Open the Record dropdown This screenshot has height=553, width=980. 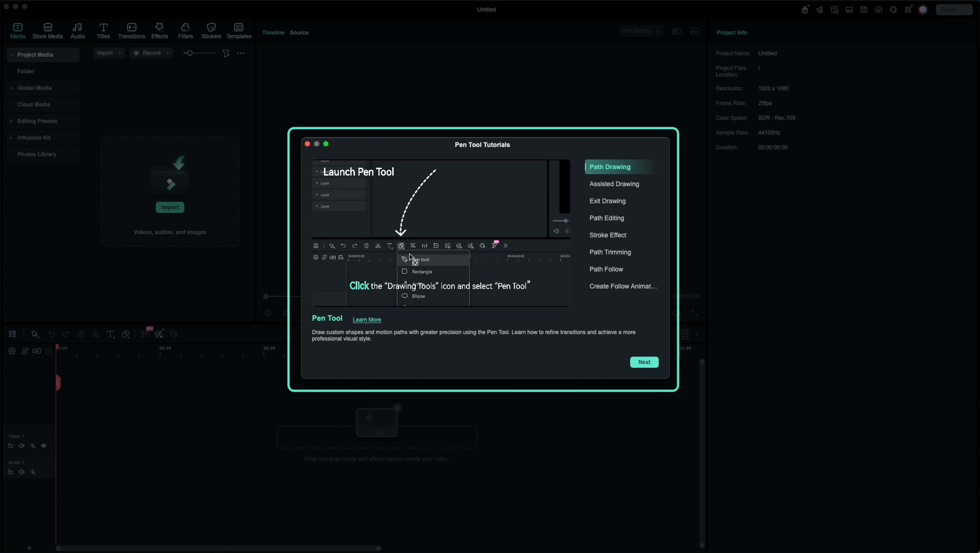pos(151,53)
